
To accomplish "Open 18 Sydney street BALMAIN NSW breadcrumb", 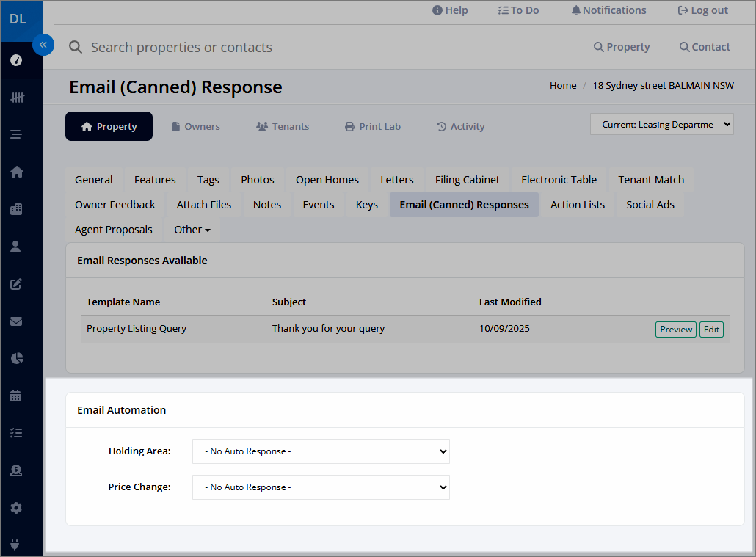I will tap(664, 86).
